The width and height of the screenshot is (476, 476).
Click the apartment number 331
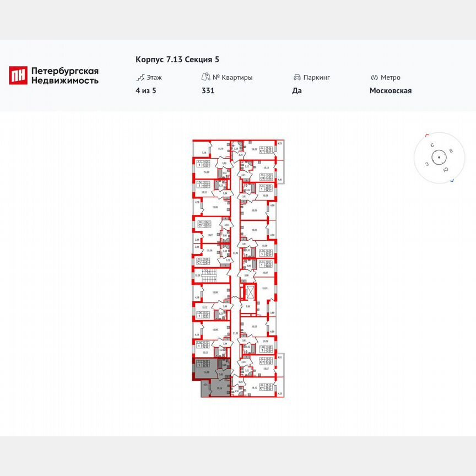tap(208, 90)
